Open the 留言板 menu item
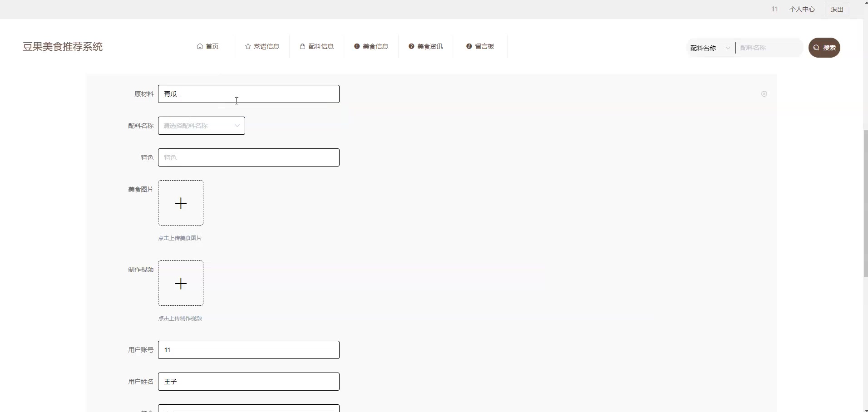The height and width of the screenshot is (412, 868). click(x=480, y=46)
